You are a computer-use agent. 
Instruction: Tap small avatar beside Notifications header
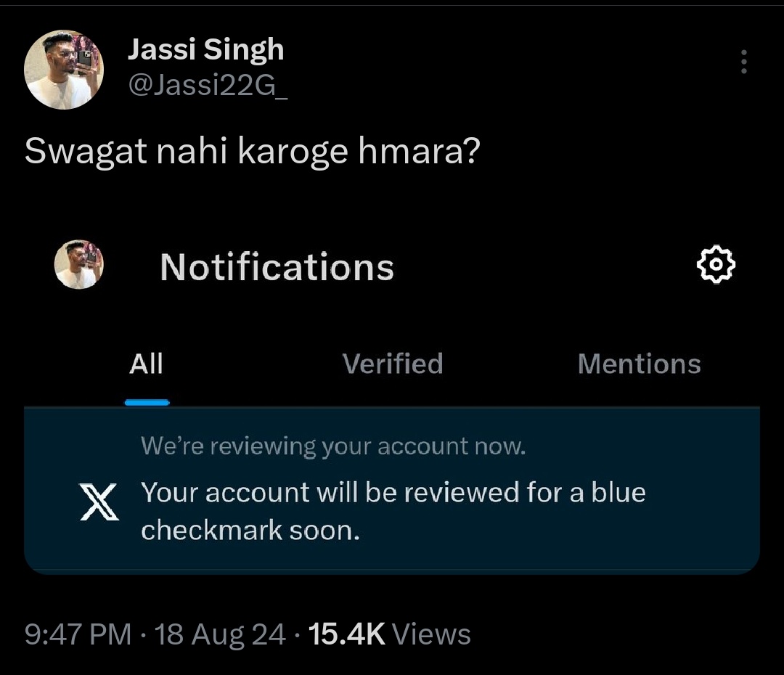[79, 264]
